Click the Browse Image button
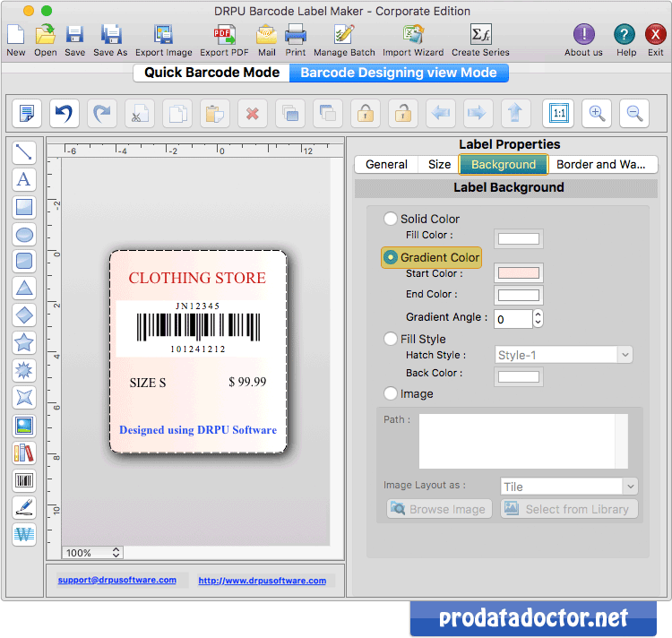 tap(439, 509)
